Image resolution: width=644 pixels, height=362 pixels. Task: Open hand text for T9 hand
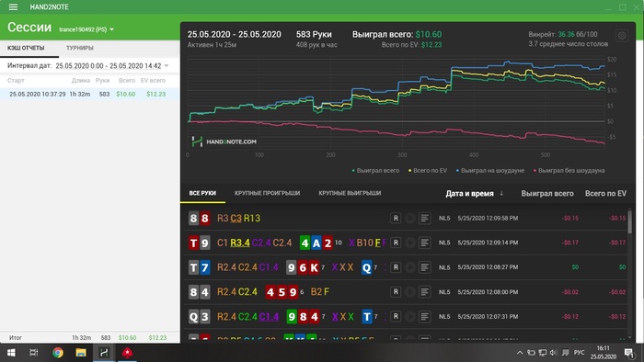click(x=425, y=243)
